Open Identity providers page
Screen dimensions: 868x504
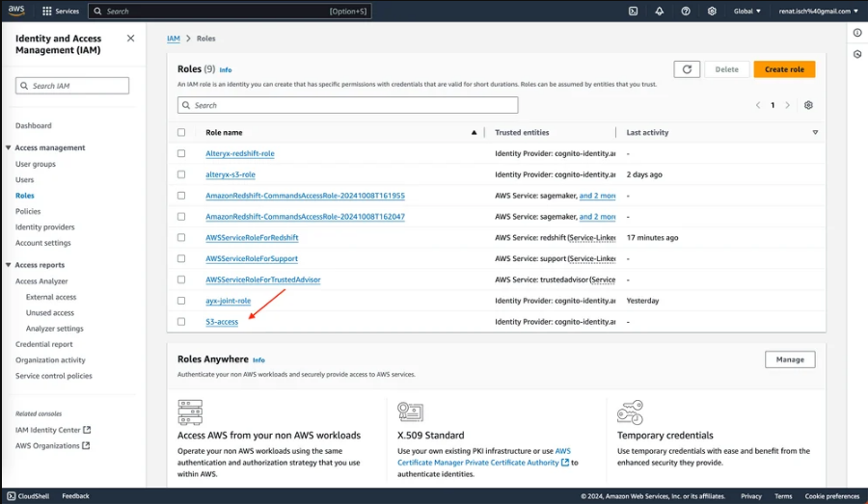tap(44, 226)
